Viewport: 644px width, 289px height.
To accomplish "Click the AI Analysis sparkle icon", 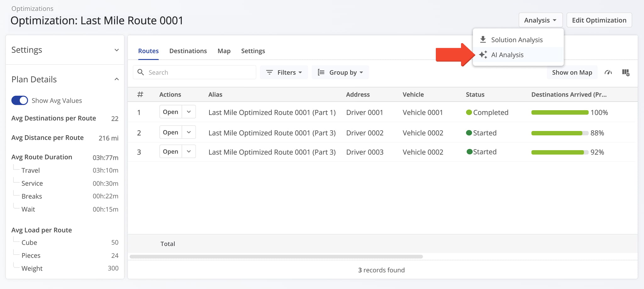I will coord(483,55).
